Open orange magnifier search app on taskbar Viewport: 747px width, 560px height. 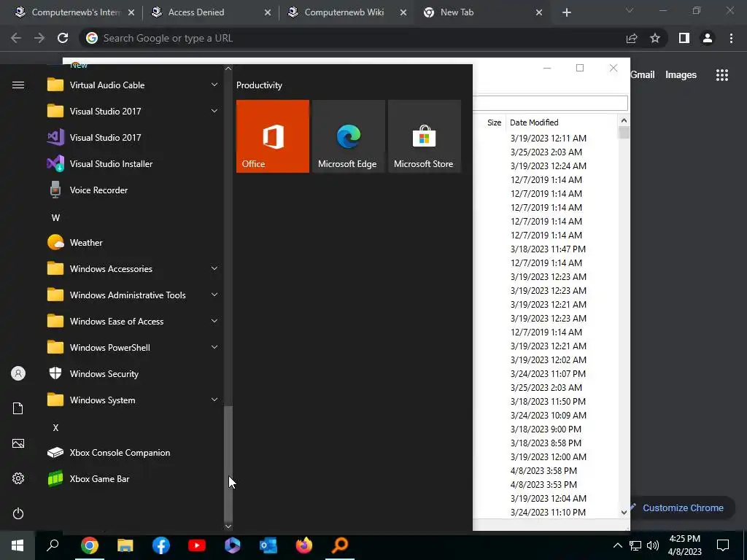[340, 545]
